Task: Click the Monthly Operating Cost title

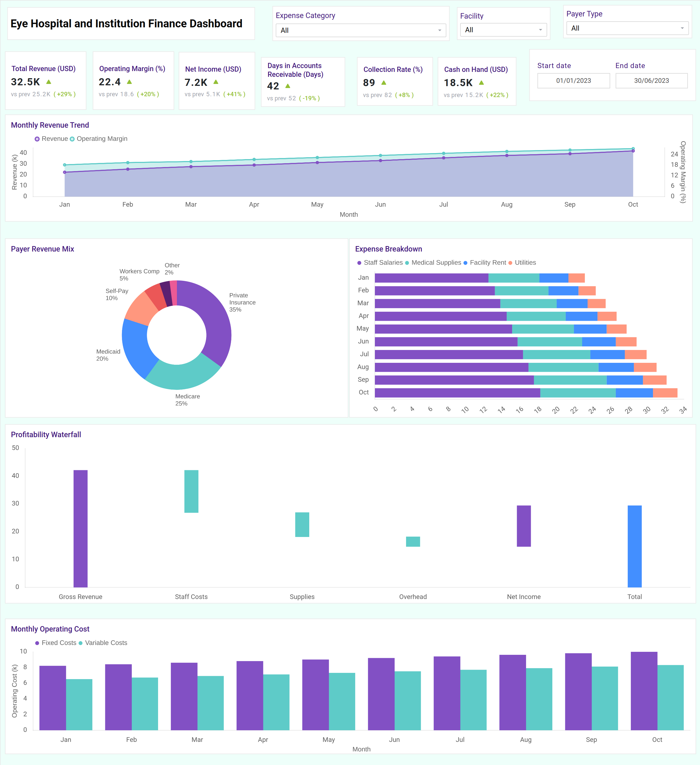Action: pos(50,629)
